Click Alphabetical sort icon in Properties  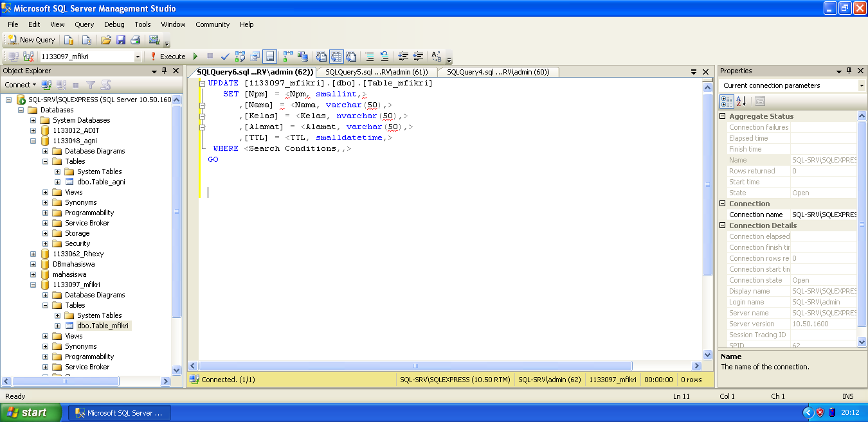[x=741, y=101]
